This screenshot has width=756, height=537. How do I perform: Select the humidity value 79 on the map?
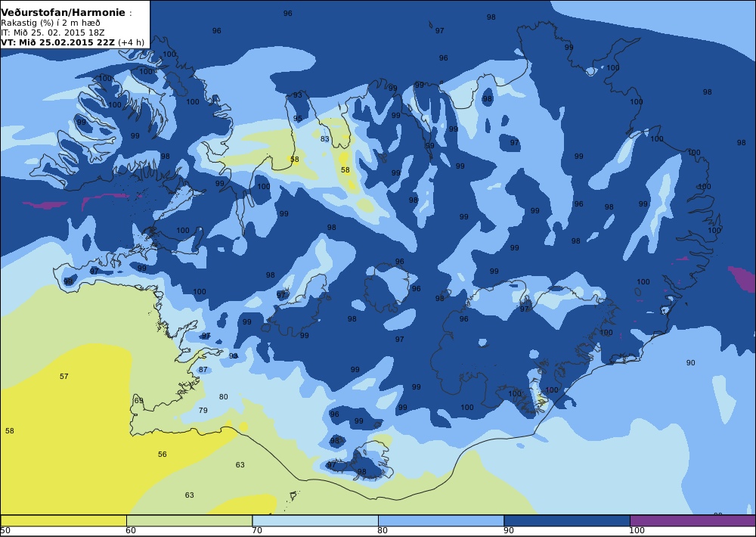pos(203,410)
